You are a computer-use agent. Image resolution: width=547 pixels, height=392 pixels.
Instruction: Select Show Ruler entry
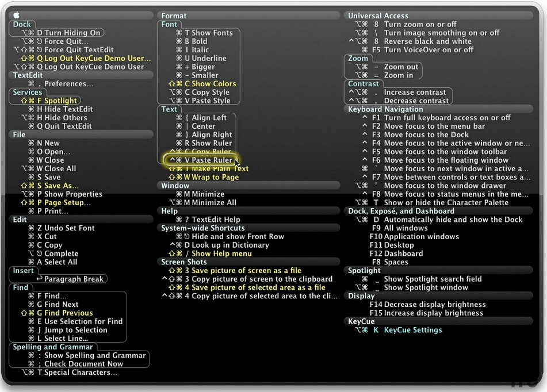(x=204, y=143)
